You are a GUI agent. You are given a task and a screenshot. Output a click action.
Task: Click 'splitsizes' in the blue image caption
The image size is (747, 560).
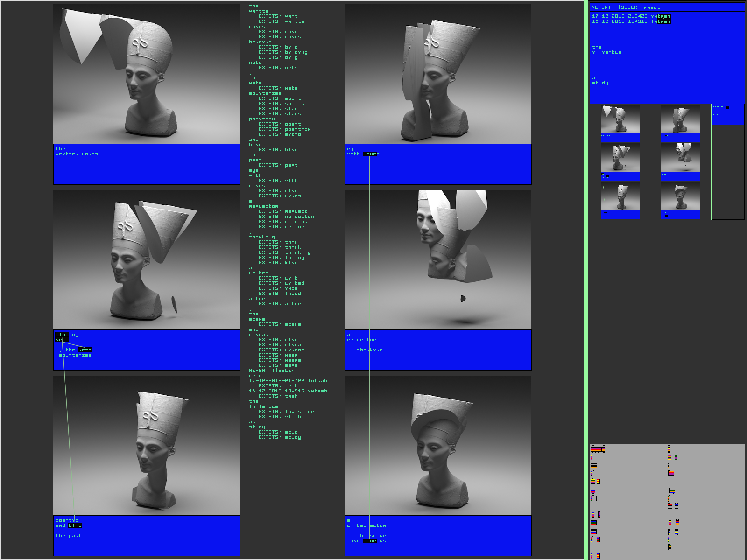click(x=75, y=355)
